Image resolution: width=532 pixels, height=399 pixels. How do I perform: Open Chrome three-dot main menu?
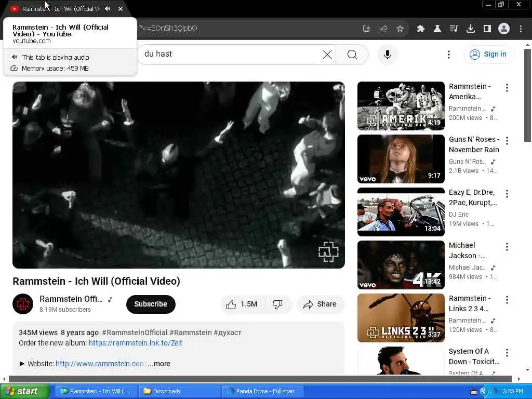point(521,29)
